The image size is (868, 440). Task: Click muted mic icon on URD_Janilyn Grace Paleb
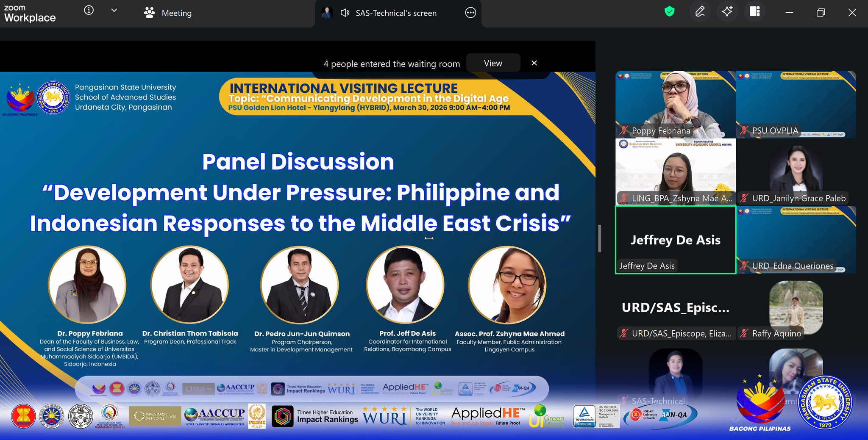click(x=744, y=198)
